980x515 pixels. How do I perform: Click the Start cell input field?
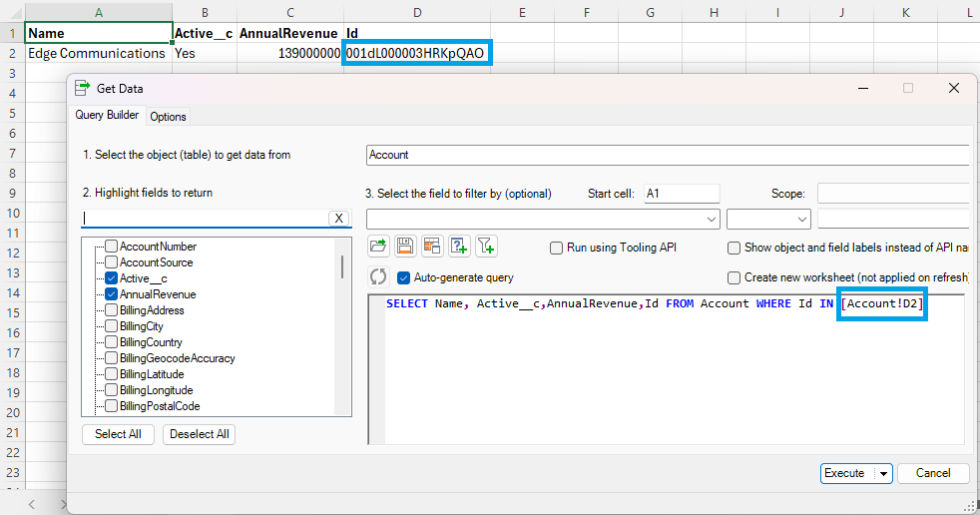pos(681,194)
